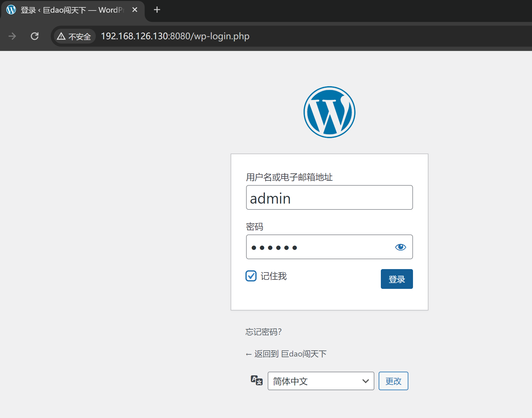Open a new tab with the plus icon

(157, 10)
